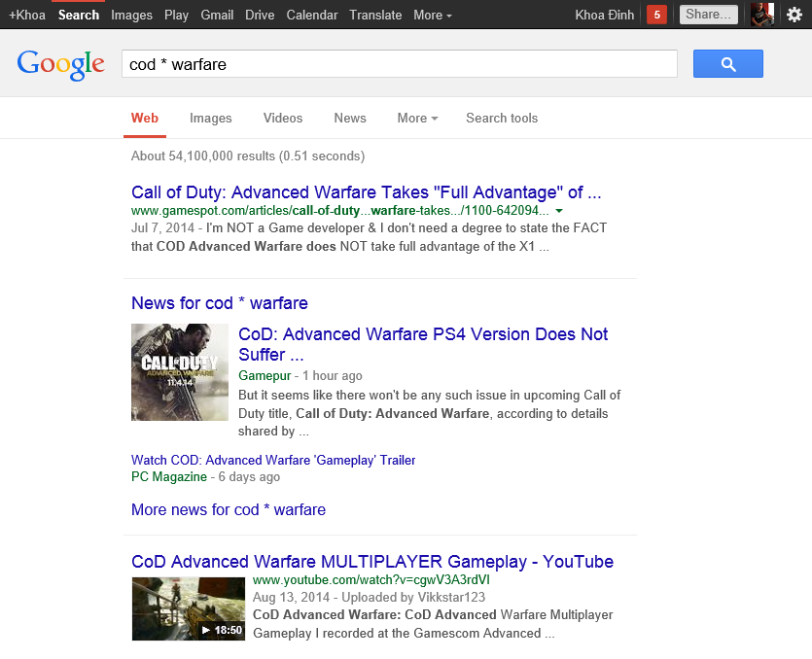This screenshot has width=812, height=659.
Task: Switch to the Videos search tab
Action: [x=282, y=118]
